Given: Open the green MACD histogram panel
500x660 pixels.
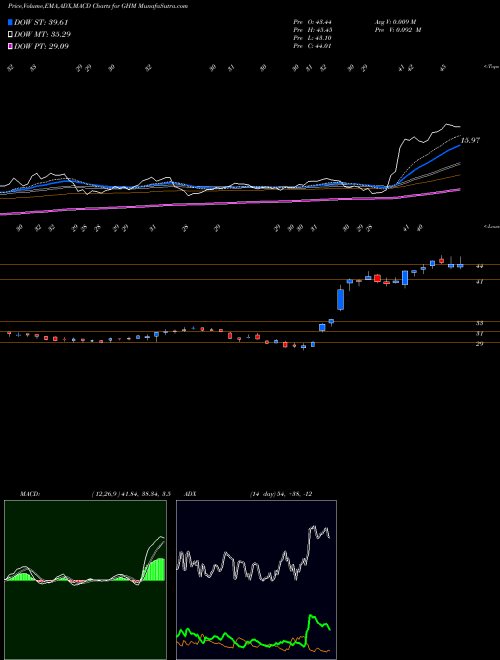Looking at the screenshot, I should point(85,580).
